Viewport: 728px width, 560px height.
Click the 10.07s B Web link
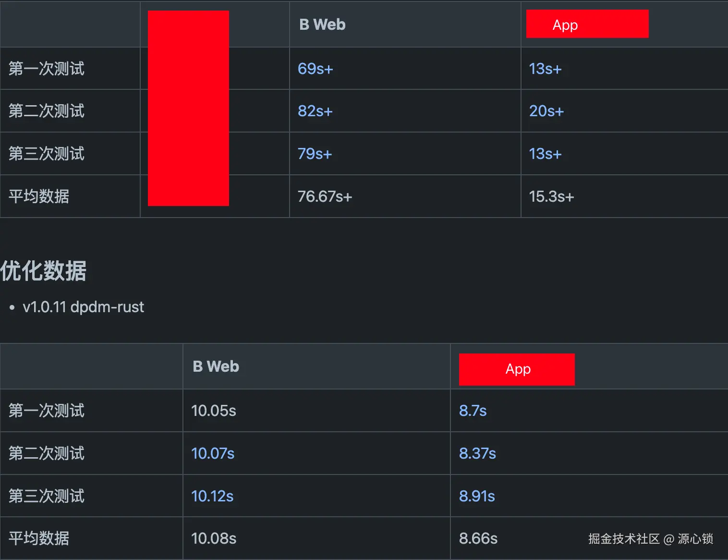(213, 453)
